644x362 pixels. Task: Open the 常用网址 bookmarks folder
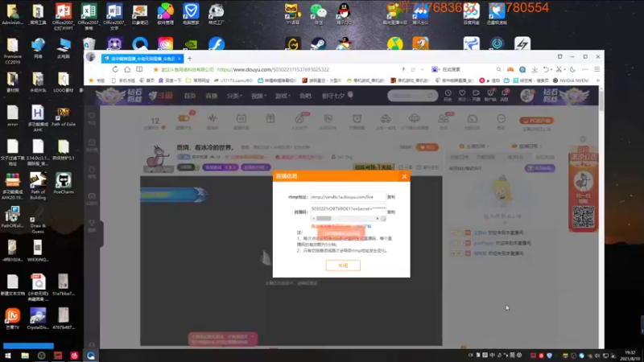pyautogui.click(x=198, y=80)
